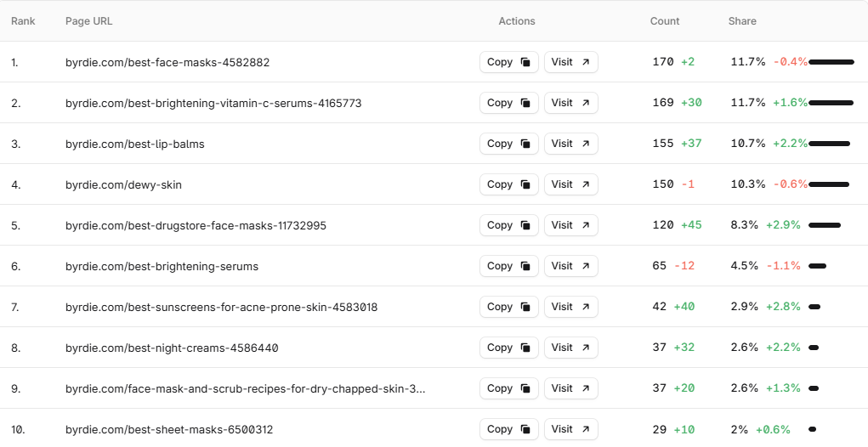Click the +2.8% share change in row 7
868x447 pixels.
(x=783, y=307)
